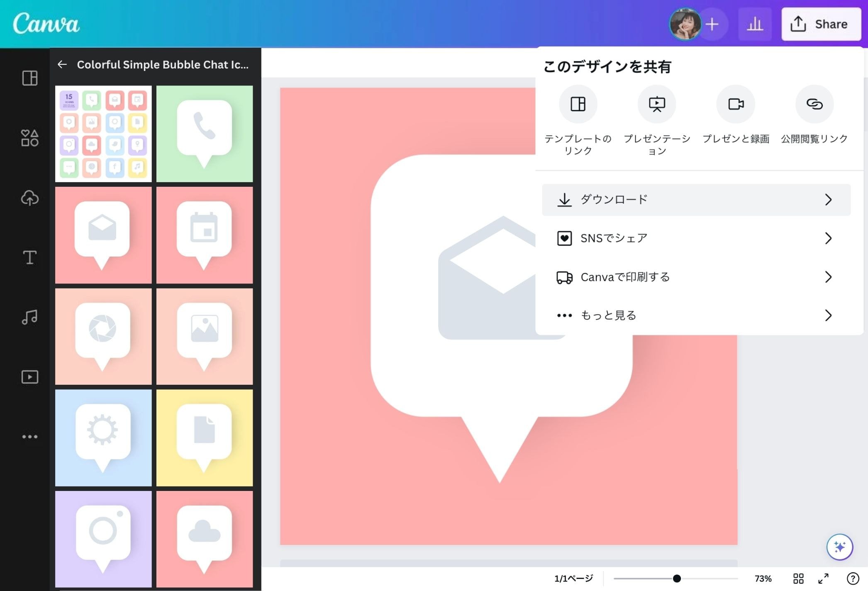The width and height of the screenshot is (868, 591).
Task: Click the Share button
Action: (821, 24)
